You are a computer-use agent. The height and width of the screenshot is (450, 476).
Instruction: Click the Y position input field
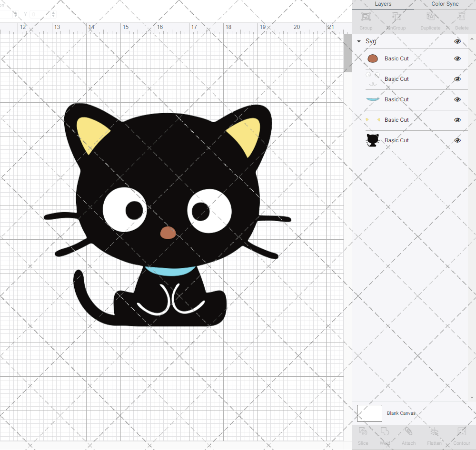40,14
